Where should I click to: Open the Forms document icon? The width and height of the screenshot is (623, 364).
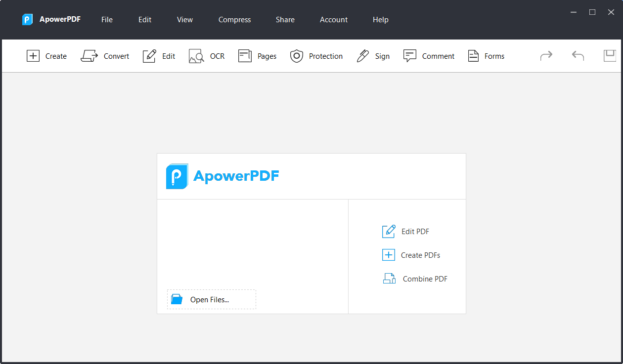pyautogui.click(x=474, y=56)
